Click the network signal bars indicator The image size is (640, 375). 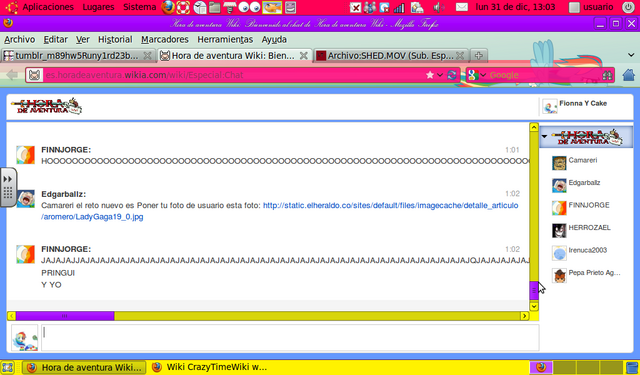tap(399, 7)
